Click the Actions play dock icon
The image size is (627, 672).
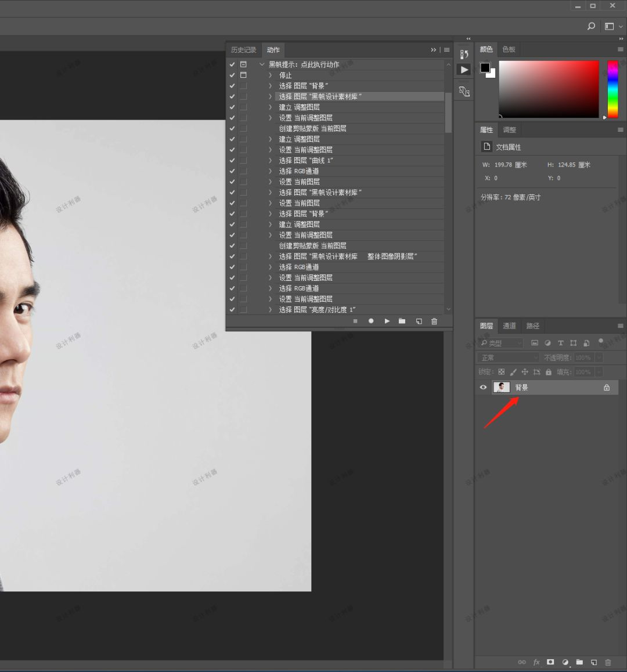pyautogui.click(x=464, y=70)
